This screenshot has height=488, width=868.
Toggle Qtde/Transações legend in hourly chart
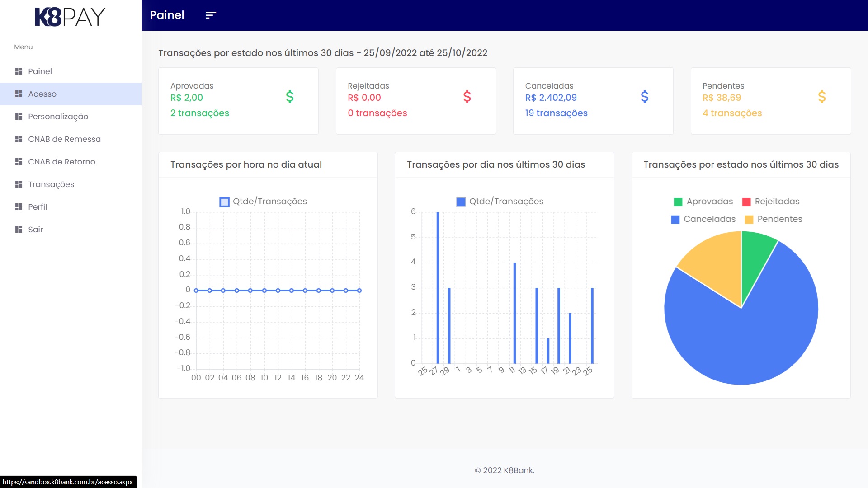[x=263, y=202]
